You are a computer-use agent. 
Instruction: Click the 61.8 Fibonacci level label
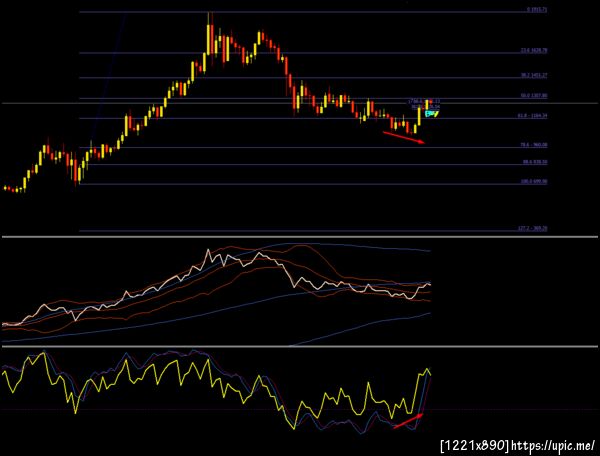coord(534,116)
